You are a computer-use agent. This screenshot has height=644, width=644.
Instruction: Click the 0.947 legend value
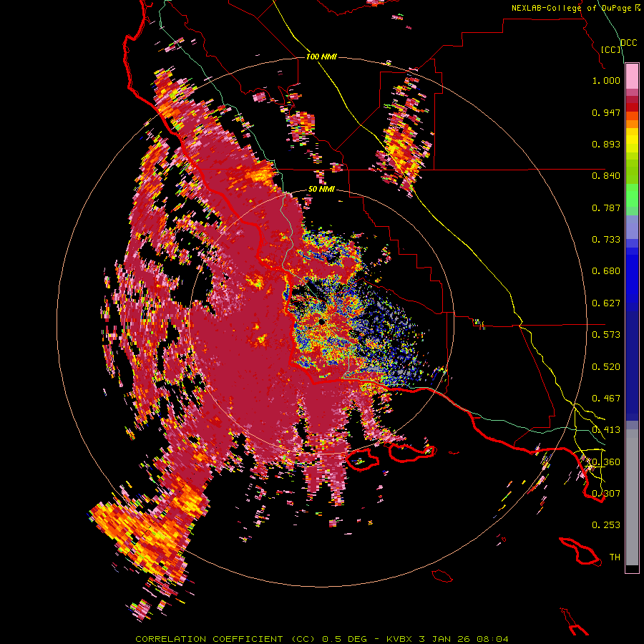606,112
